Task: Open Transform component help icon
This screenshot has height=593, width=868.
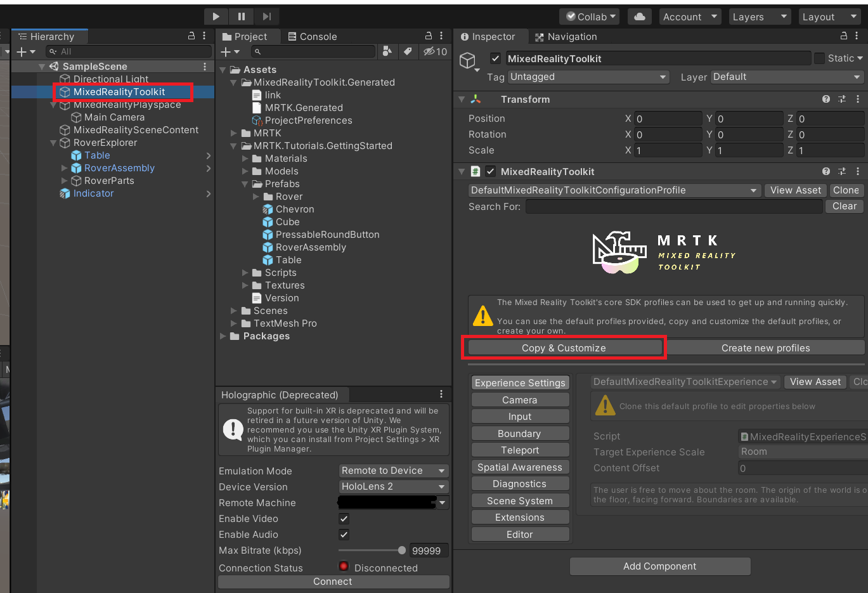Action: [826, 99]
